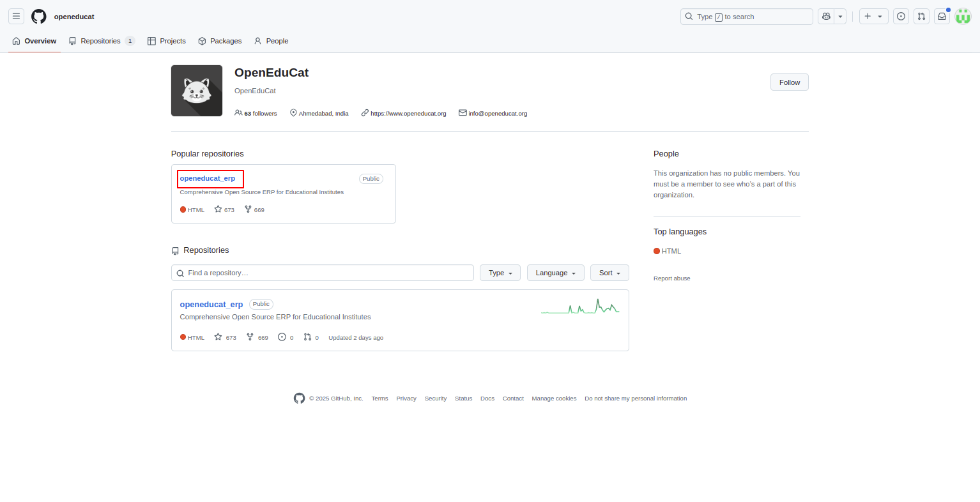
Task: Open the Sort dropdown
Action: [x=609, y=273]
